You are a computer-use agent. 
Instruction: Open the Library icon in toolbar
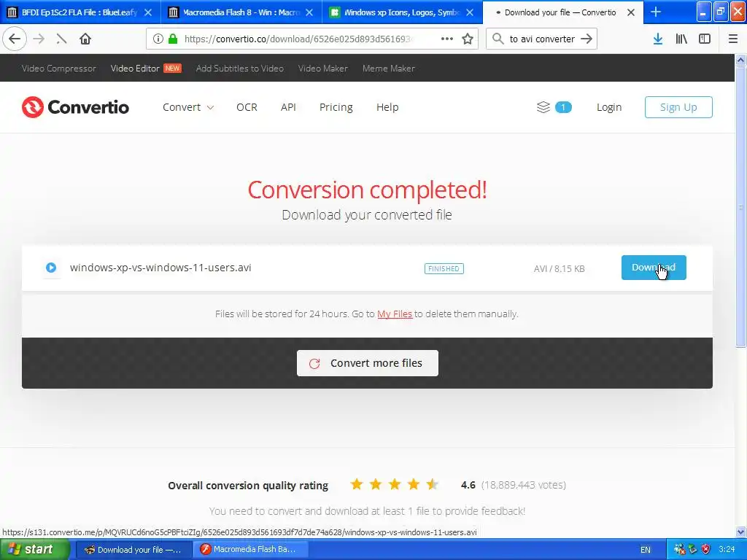[x=681, y=39]
